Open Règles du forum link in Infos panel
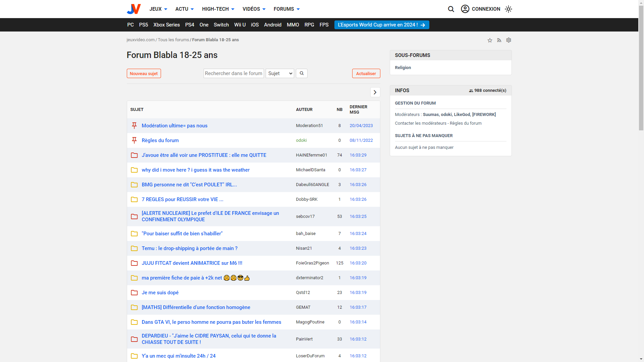The width and height of the screenshot is (644, 362). click(466, 123)
